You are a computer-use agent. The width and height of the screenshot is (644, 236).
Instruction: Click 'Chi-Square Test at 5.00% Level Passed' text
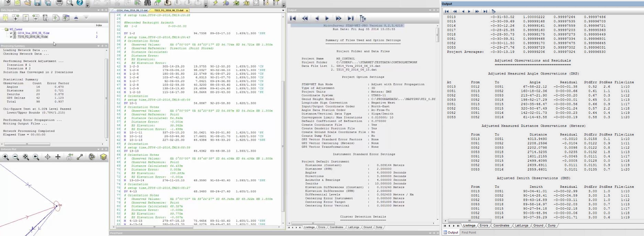tap(37, 109)
